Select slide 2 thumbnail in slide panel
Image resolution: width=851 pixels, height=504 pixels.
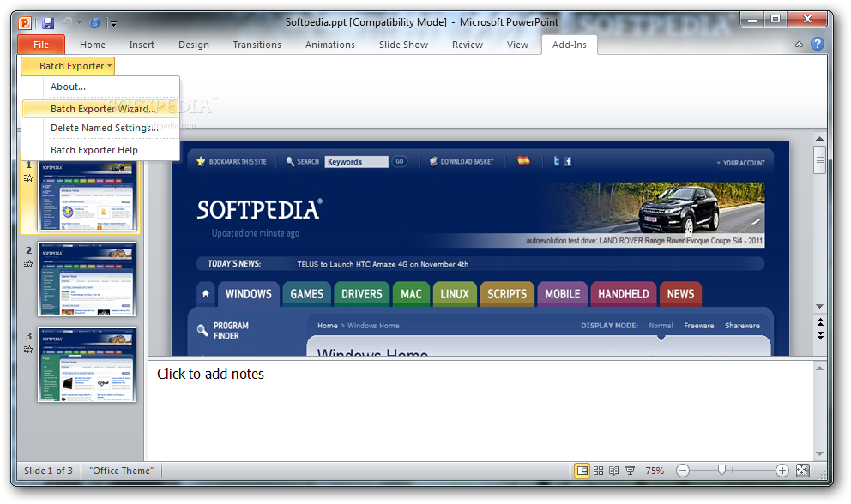(x=87, y=279)
